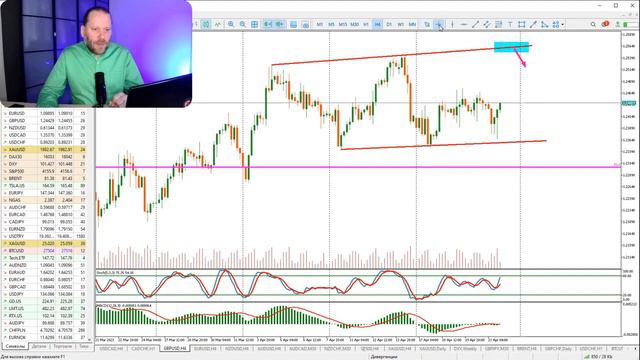Switch chart to line chart display
Screen dimensions: 640x360
218,24
